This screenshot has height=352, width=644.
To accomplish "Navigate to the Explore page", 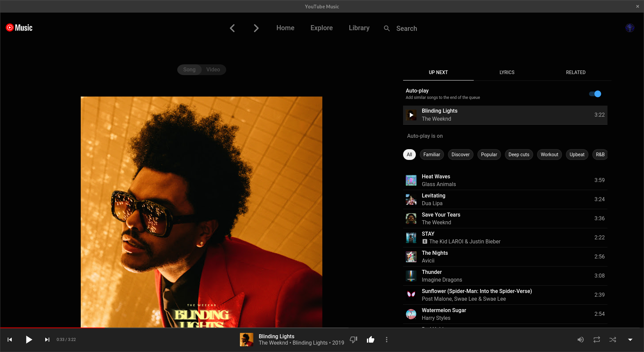I will pyautogui.click(x=321, y=28).
